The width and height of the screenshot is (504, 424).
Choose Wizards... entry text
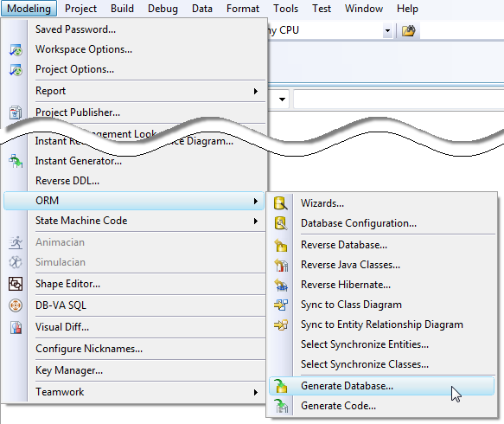point(322,203)
